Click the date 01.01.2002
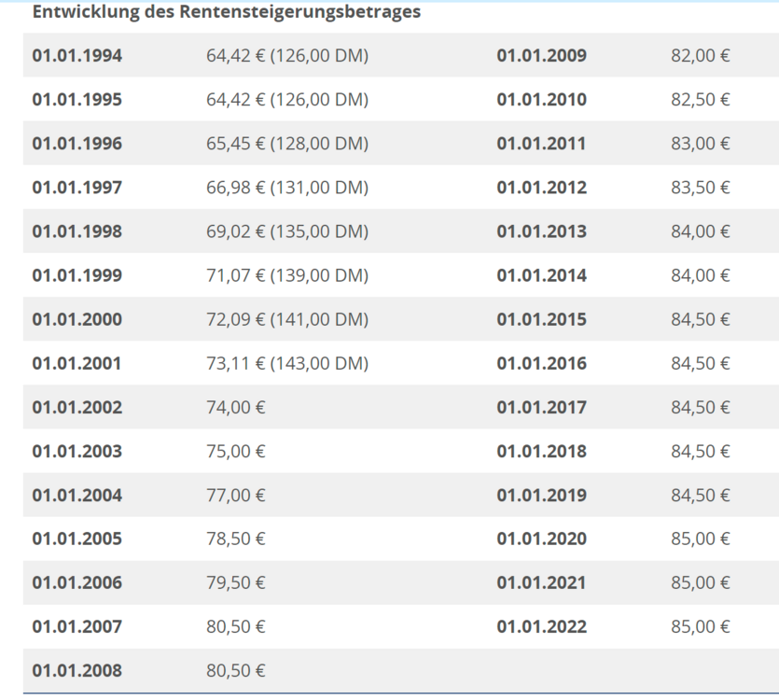This screenshot has width=779, height=700. tap(77, 407)
